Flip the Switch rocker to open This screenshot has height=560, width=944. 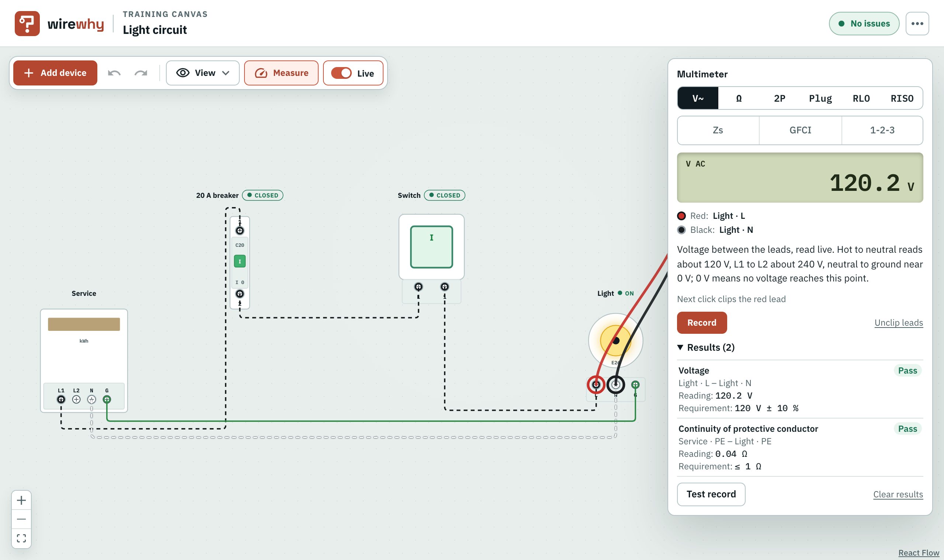(x=431, y=247)
